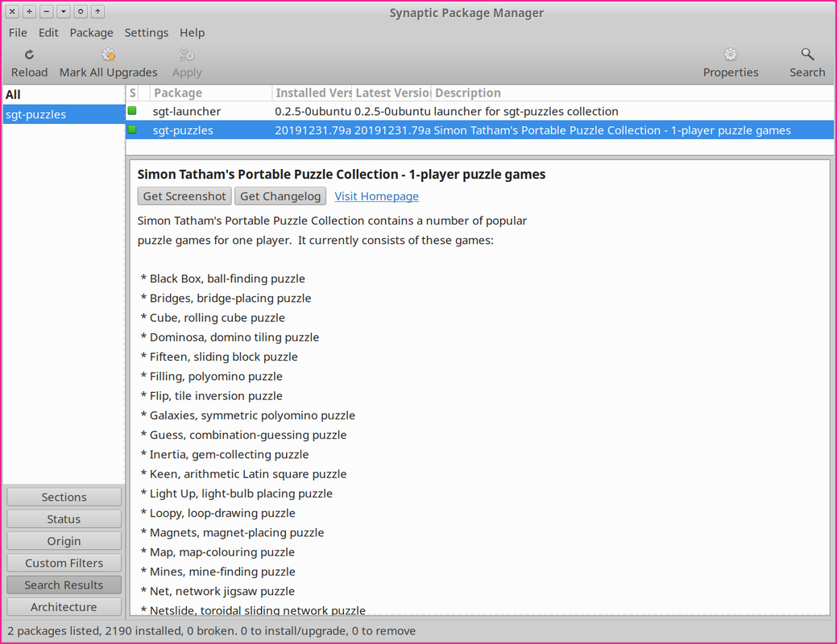This screenshot has height=644, width=837.
Task: Follow the Visit Homepage link
Action: coord(376,196)
